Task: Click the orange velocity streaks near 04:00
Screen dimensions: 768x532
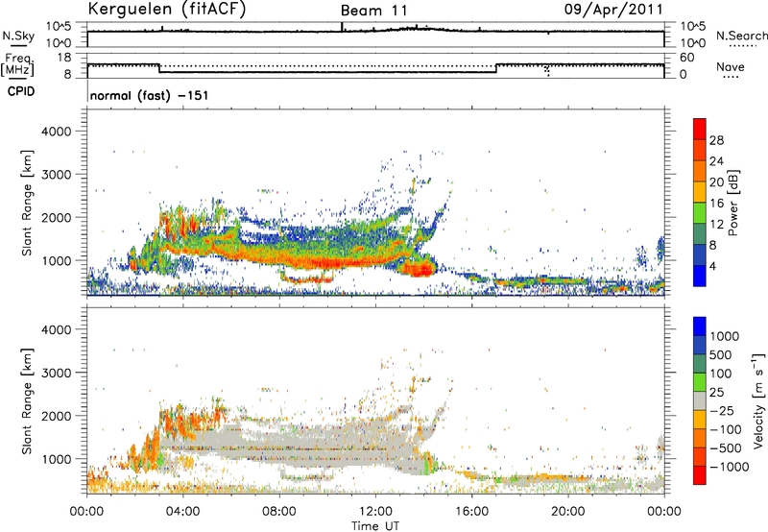Action: [x=183, y=422]
